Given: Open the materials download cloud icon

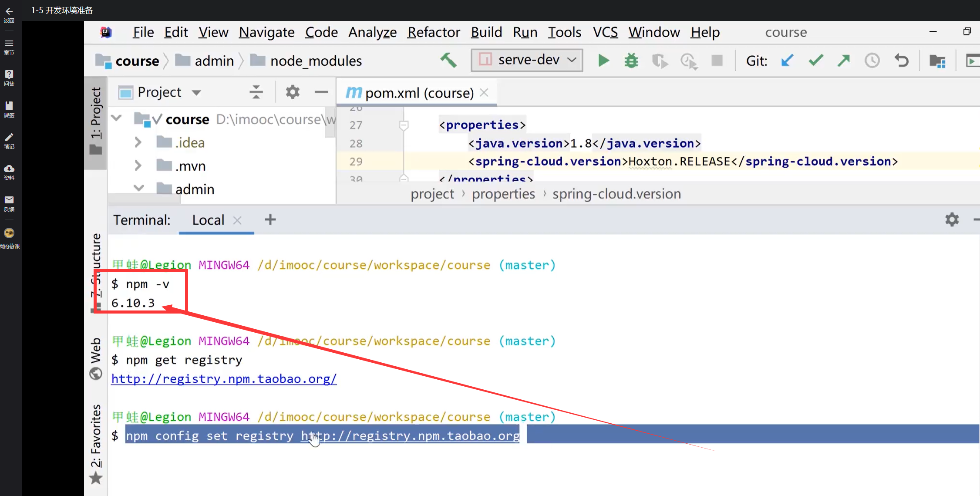Looking at the screenshot, I should (x=9, y=169).
